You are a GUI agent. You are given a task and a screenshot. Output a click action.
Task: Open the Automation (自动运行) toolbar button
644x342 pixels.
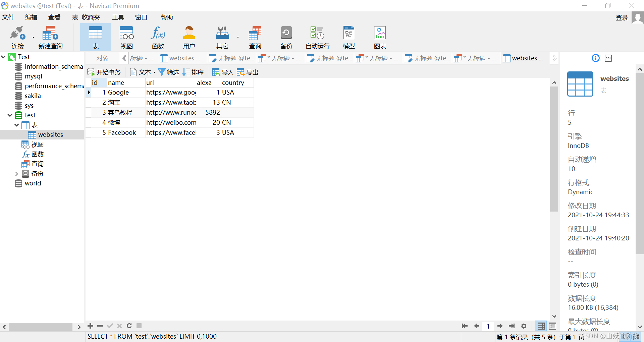[x=317, y=37]
